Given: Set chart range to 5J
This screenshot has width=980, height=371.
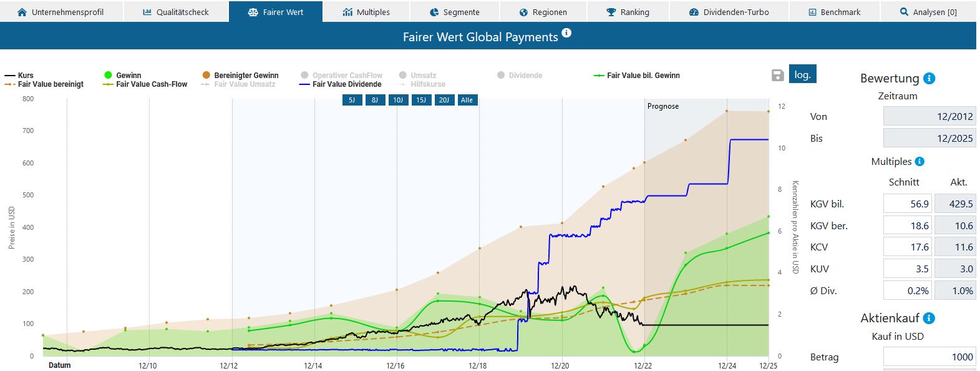Looking at the screenshot, I should (352, 100).
